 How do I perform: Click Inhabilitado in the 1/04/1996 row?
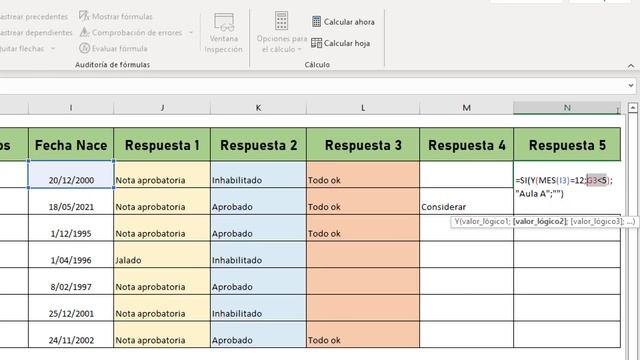(x=258, y=255)
